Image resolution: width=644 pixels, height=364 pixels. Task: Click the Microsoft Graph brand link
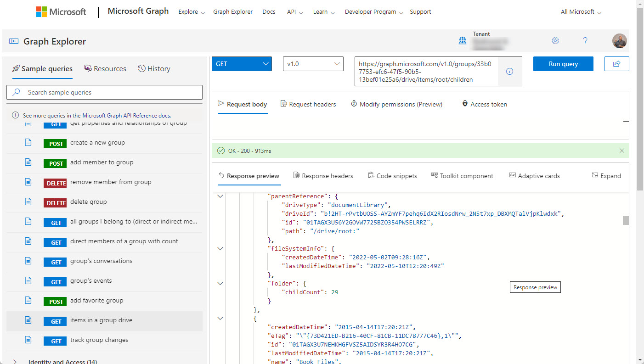pyautogui.click(x=138, y=11)
